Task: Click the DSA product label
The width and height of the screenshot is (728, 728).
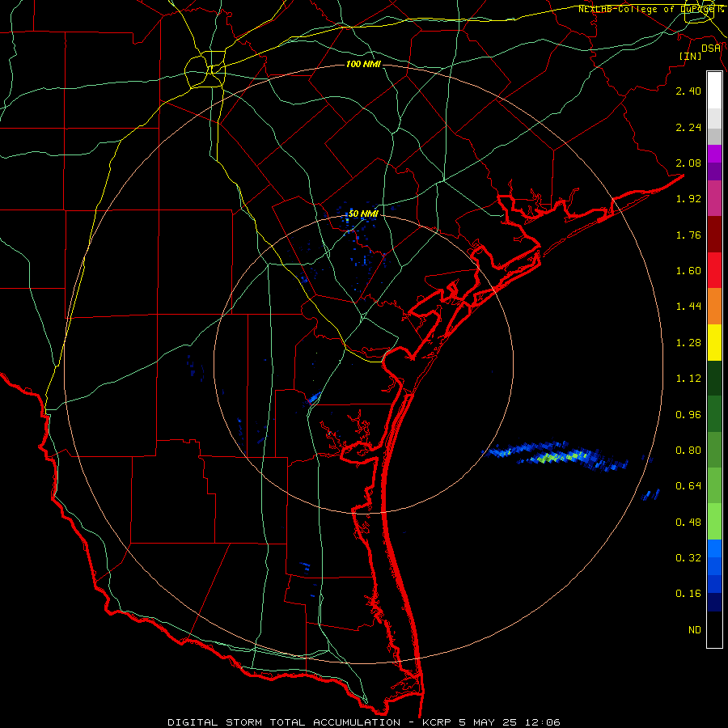Action: pyautogui.click(x=711, y=48)
